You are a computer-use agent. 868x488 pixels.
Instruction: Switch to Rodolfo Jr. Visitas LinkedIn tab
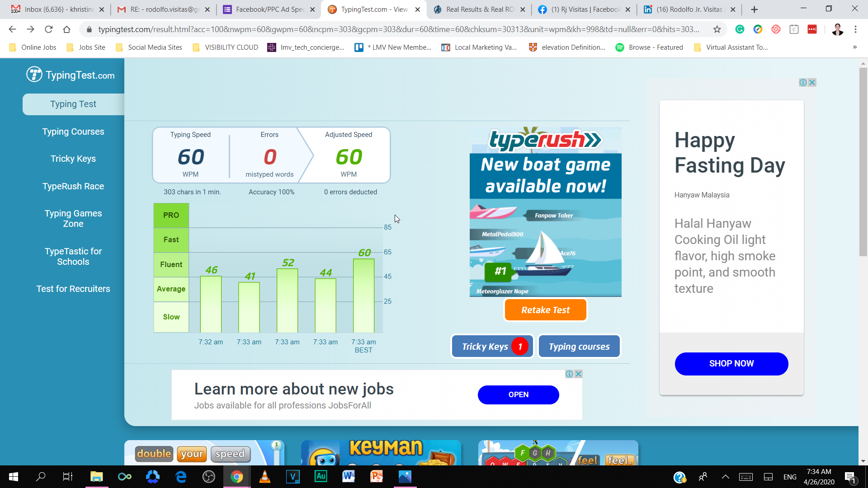[x=689, y=9]
